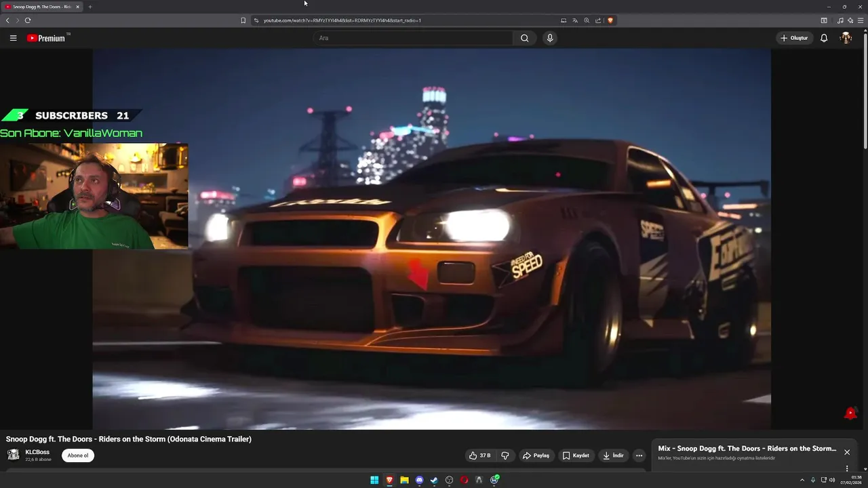Toggle the browser sidebar panel icon

click(824, 20)
